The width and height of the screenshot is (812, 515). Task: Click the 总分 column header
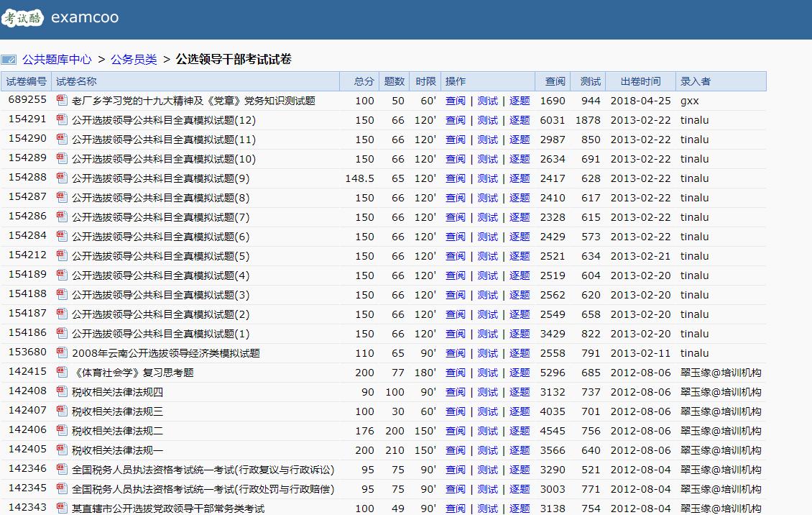(x=362, y=81)
